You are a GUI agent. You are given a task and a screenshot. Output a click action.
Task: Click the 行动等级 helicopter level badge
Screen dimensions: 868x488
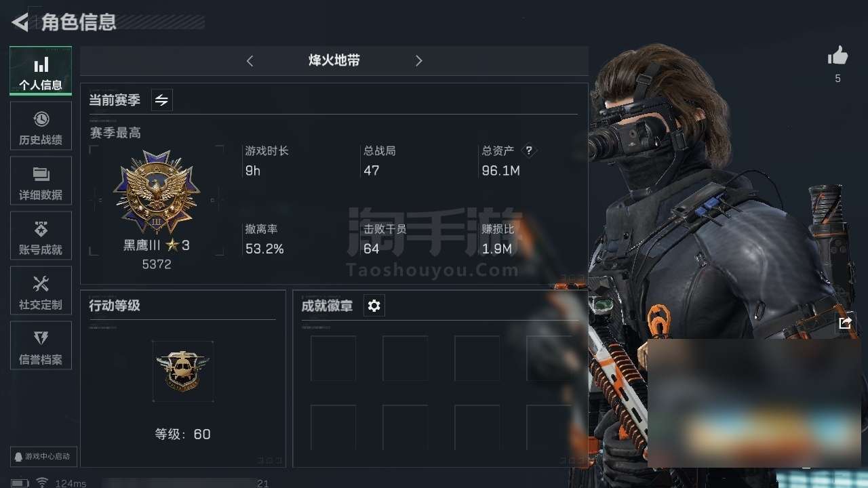[183, 371]
